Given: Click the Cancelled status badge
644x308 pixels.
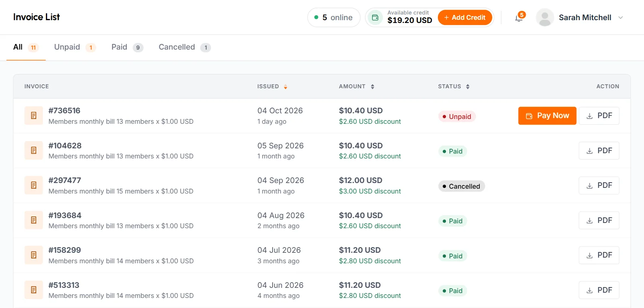Looking at the screenshot, I should click(x=461, y=186).
